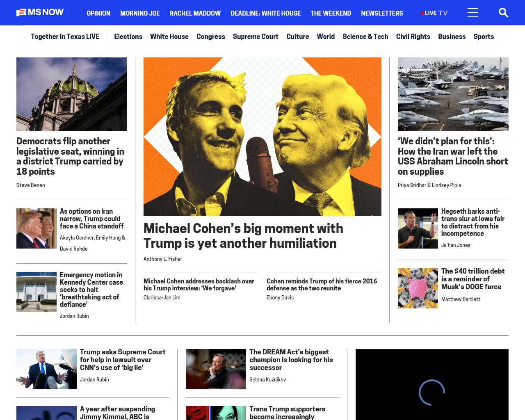
Task: Click the MS NOW logo
Action: (40, 13)
